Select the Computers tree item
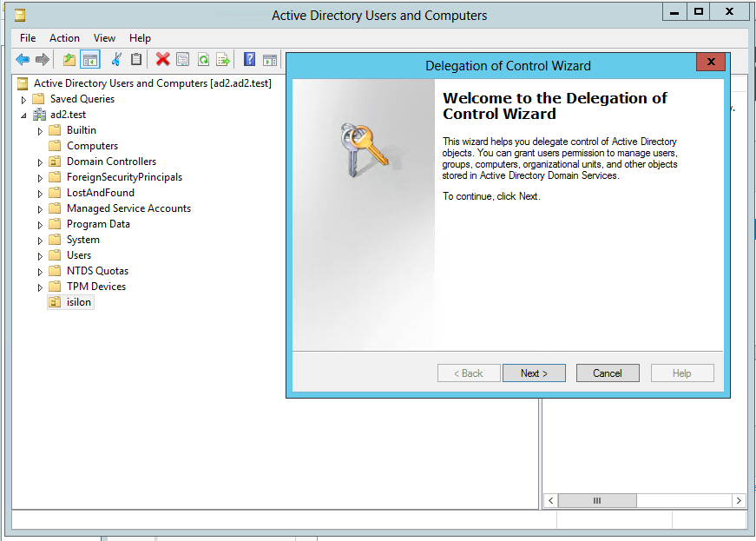 pos(92,146)
